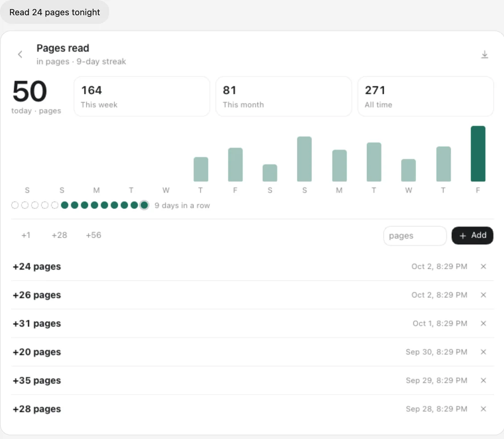The image size is (504, 439).
Task: Select the "+24 pages" entry text
Action: tap(37, 266)
